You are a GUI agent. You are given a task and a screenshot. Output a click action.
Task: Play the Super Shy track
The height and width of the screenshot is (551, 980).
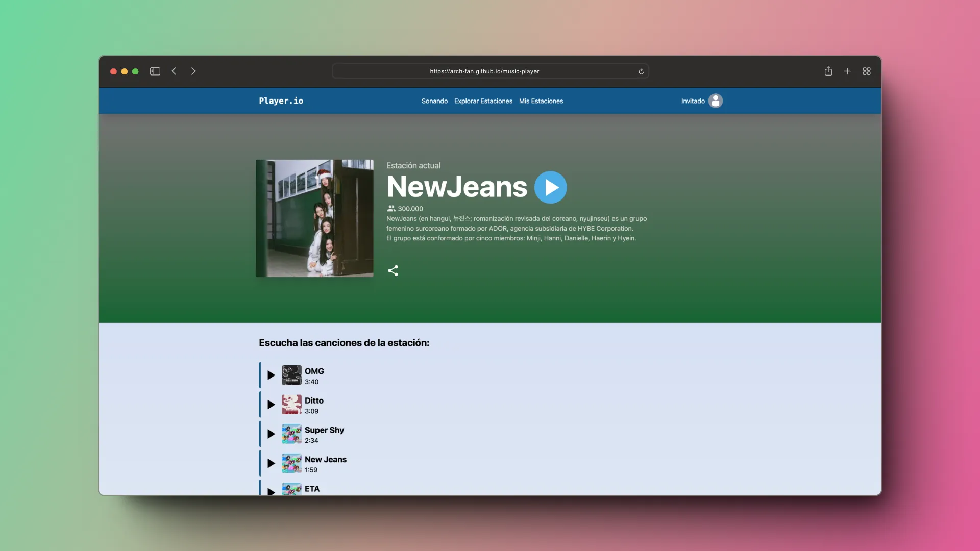271,434
